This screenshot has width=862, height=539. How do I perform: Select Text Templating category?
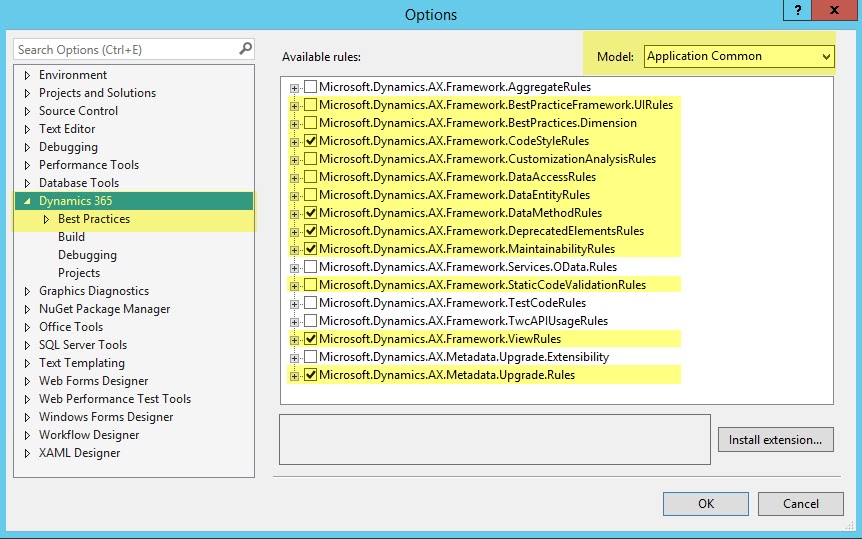pyautogui.click(x=82, y=363)
